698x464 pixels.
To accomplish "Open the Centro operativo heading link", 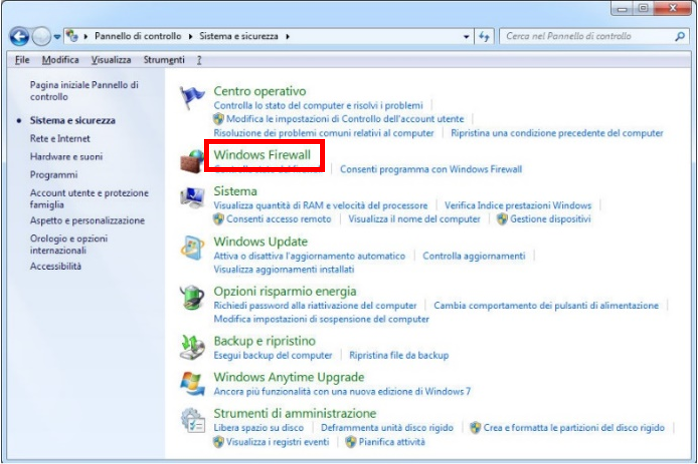I will pos(260,91).
